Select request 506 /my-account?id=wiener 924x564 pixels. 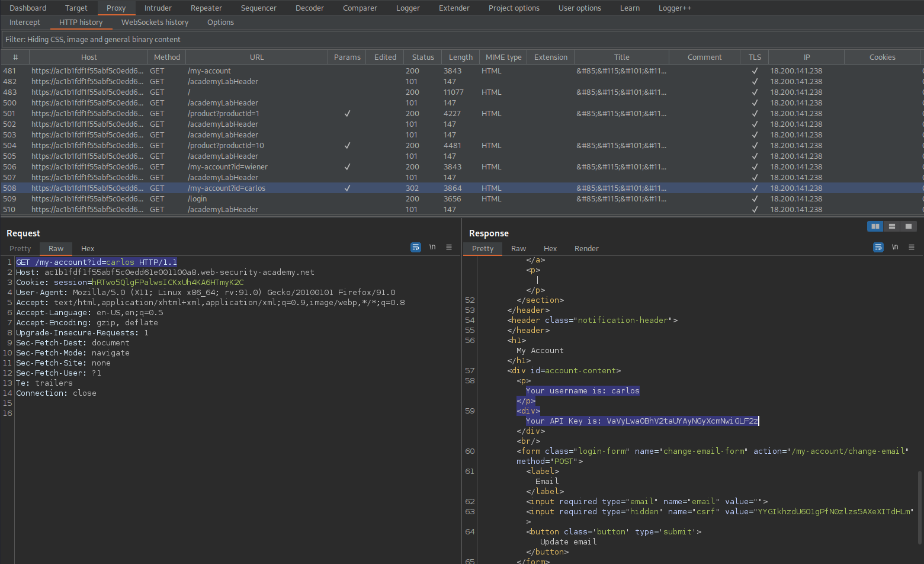[x=462, y=166]
